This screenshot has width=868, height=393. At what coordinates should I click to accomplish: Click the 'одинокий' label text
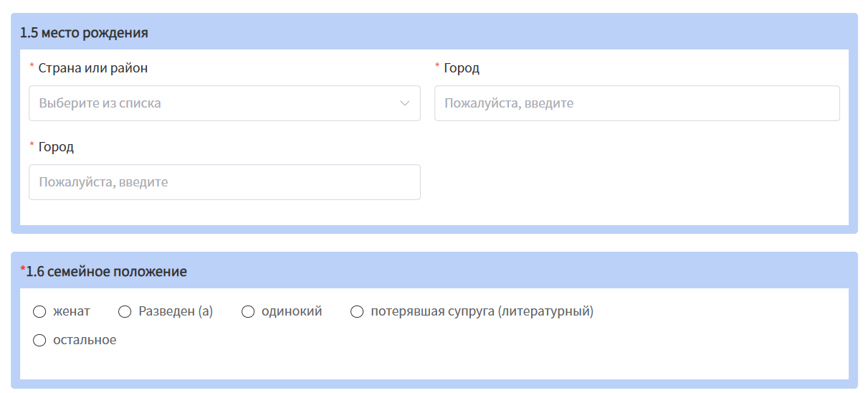tap(292, 311)
